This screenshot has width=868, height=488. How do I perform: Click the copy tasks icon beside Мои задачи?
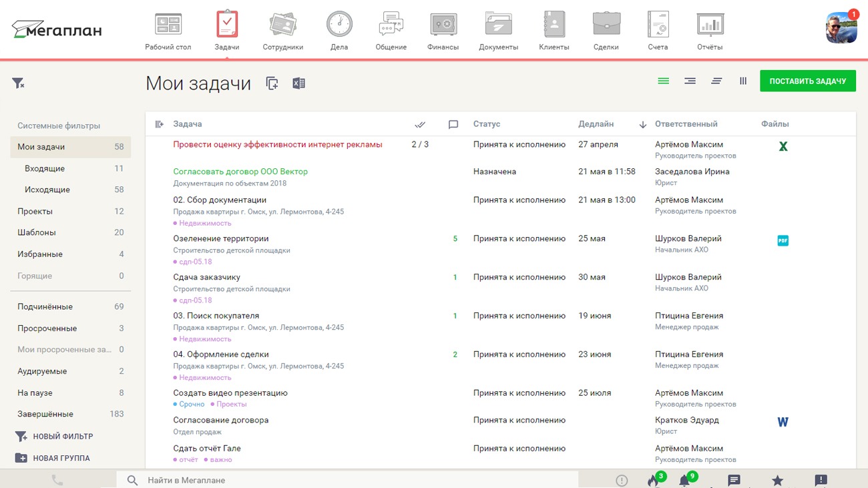pos(272,83)
